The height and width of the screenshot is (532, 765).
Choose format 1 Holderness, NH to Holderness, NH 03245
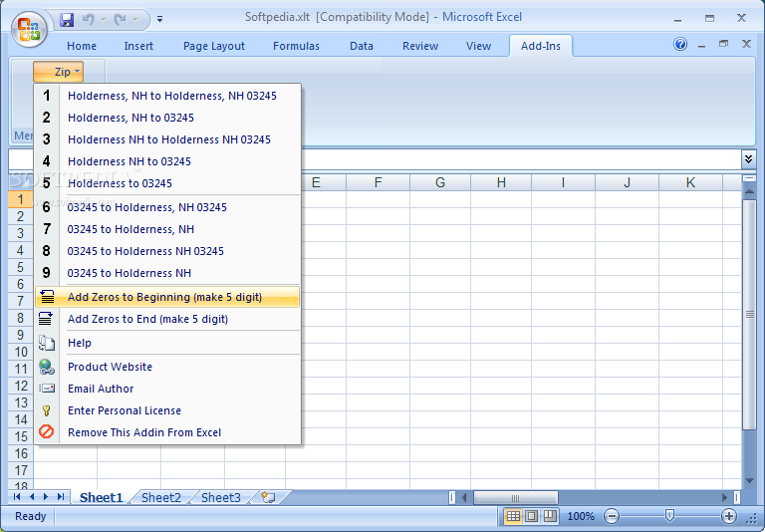point(167,96)
